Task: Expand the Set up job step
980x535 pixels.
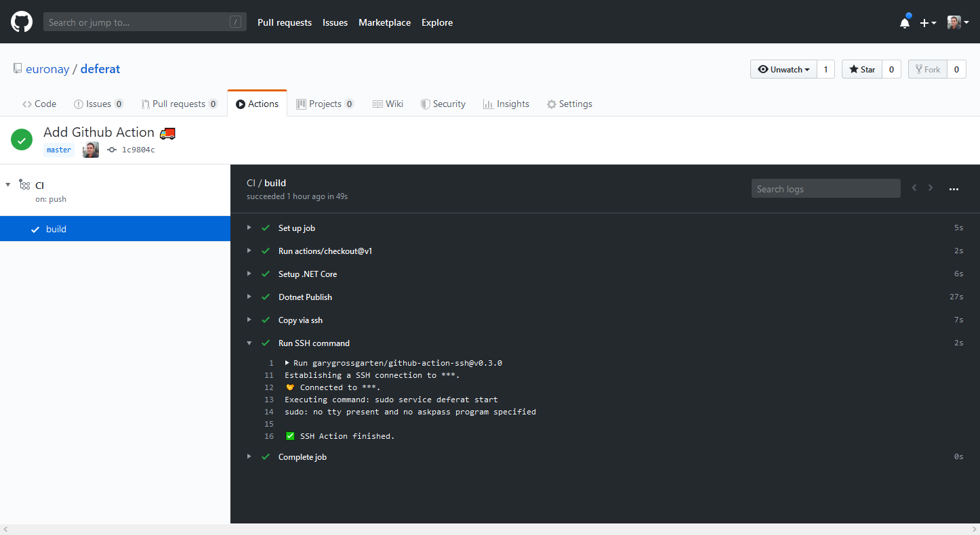Action: (x=249, y=228)
